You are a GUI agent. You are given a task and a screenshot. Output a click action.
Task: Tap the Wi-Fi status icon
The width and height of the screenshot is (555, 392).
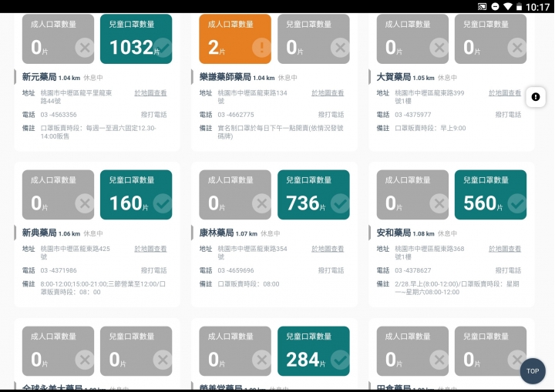(508, 6)
